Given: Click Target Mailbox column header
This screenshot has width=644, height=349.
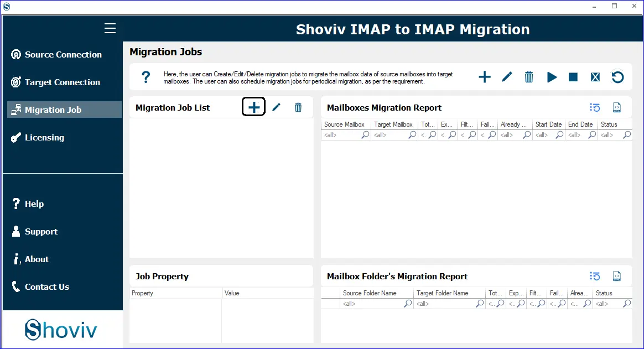Looking at the screenshot, I should pyautogui.click(x=394, y=124).
